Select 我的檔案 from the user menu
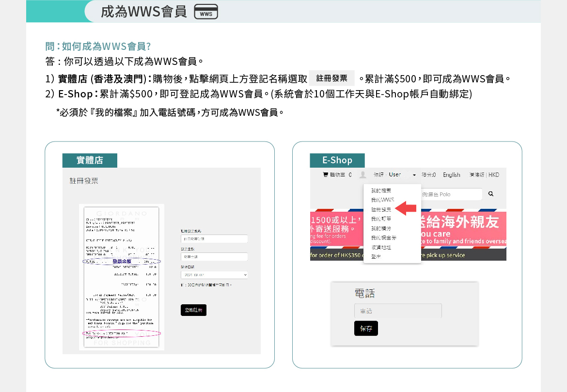The height and width of the screenshot is (392, 567). pyautogui.click(x=381, y=191)
